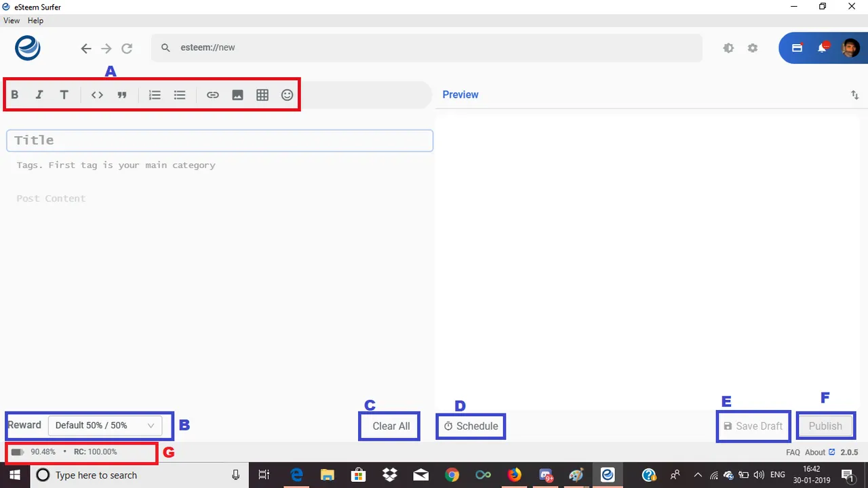This screenshot has width=868, height=488.
Task: Go back with the left arrow
Action: pyautogui.click(x=85, y=48)
